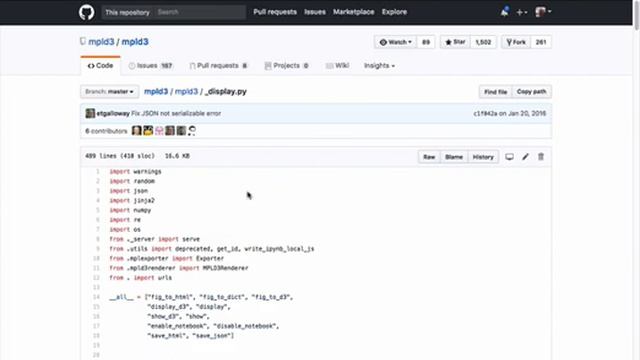Click the second contributor avatar
640x360 pixels.
[148, 131]
